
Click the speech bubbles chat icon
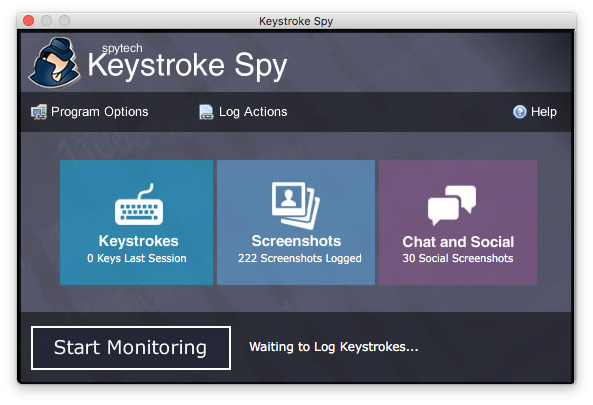pyautogui.click(x=452, y=205)
